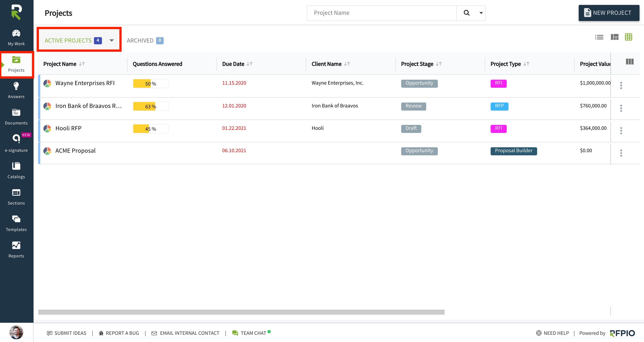The width and height of the screenshot is (644, 342).
Task: Click the Review stage badge
Action: 413,106
